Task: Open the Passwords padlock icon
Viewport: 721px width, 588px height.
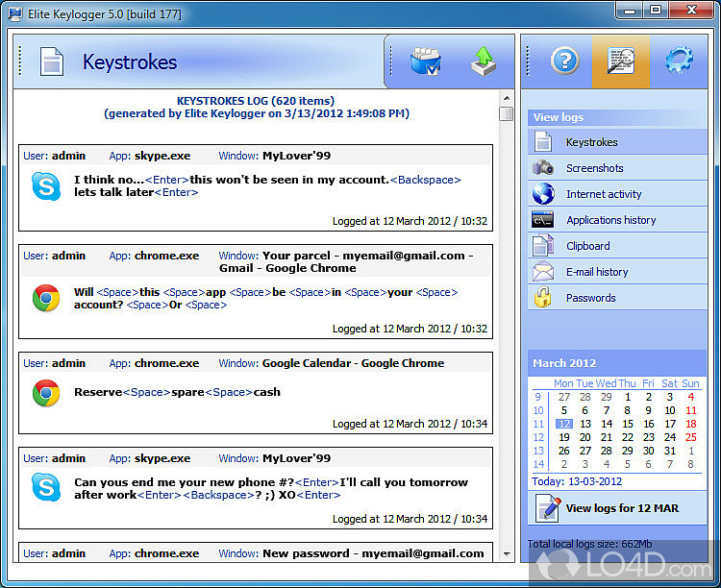Action: (x=543, y=298)
